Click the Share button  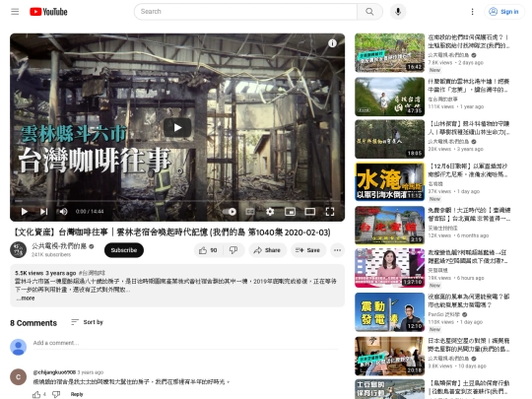pyautogui.click(x=267, y=250)
